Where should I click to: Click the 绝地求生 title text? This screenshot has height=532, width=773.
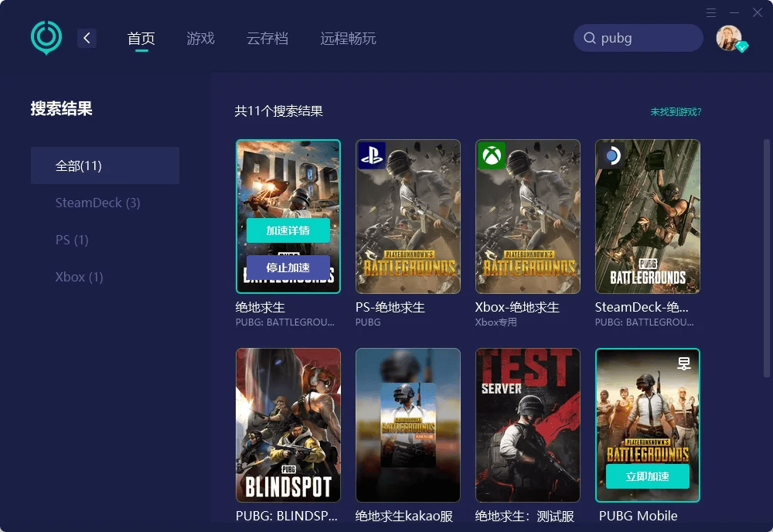[261, 308]
